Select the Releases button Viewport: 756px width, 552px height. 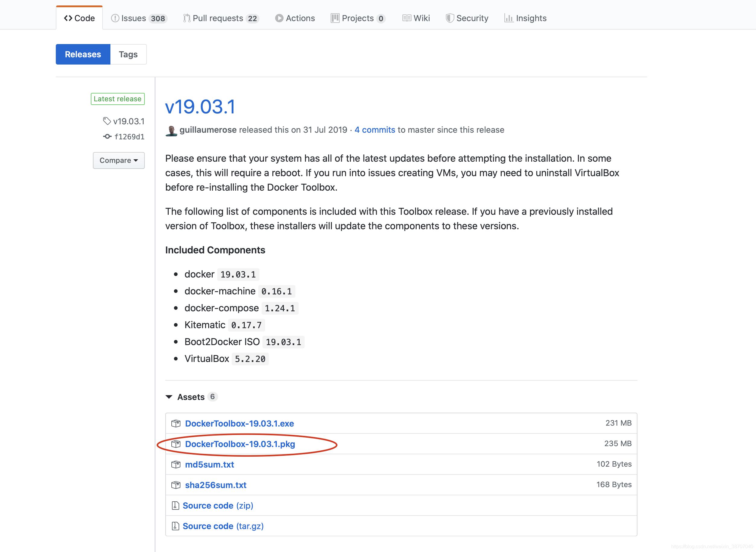(83, 54)
